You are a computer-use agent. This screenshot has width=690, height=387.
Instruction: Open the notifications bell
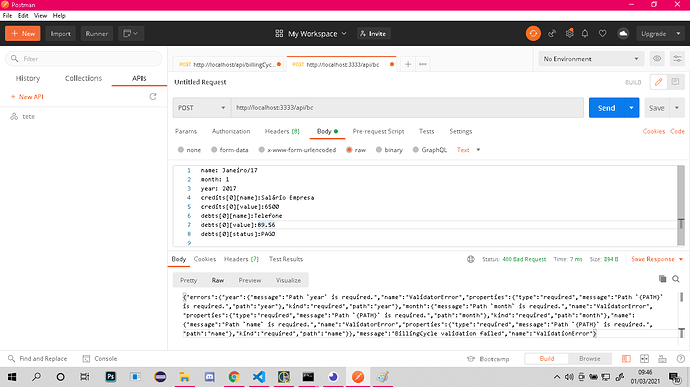585,33
